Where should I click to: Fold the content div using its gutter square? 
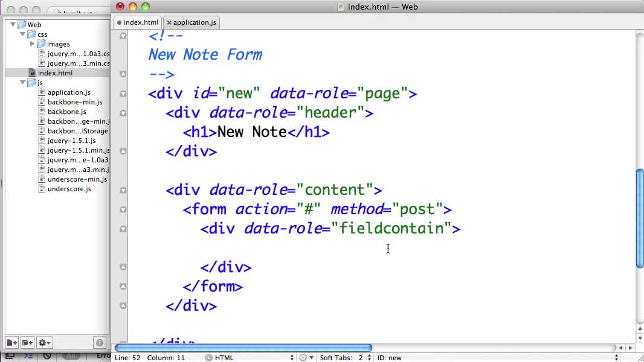pos(123,189)
